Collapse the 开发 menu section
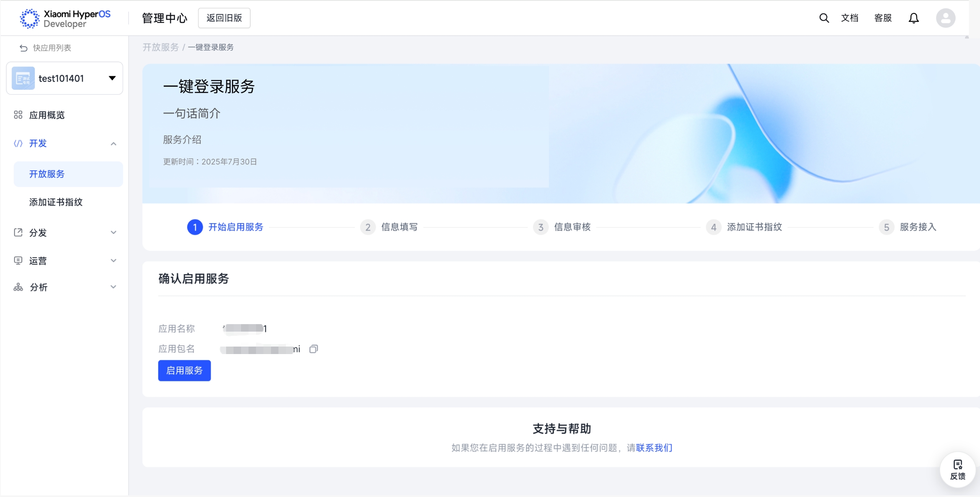The height and width of the screenshot is (497, 980). click(x=113, y=144)
